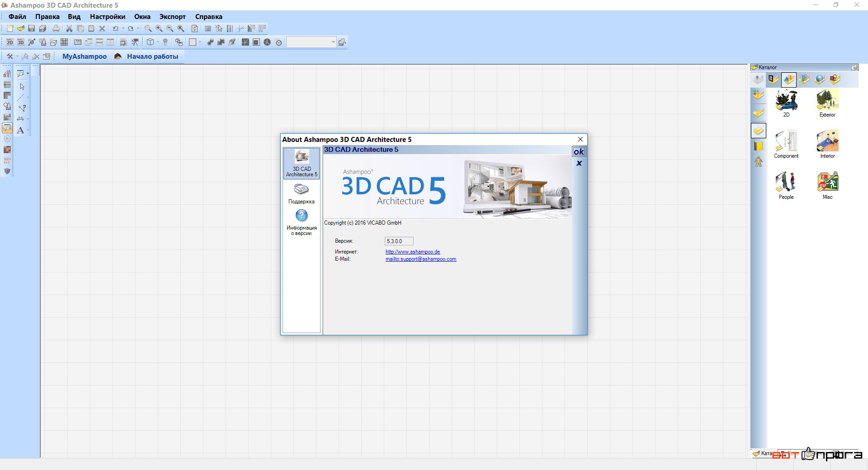Viewport: 868px width, 470px height.
Task: Click the blue x button below ok
Action: coord(579,163)
